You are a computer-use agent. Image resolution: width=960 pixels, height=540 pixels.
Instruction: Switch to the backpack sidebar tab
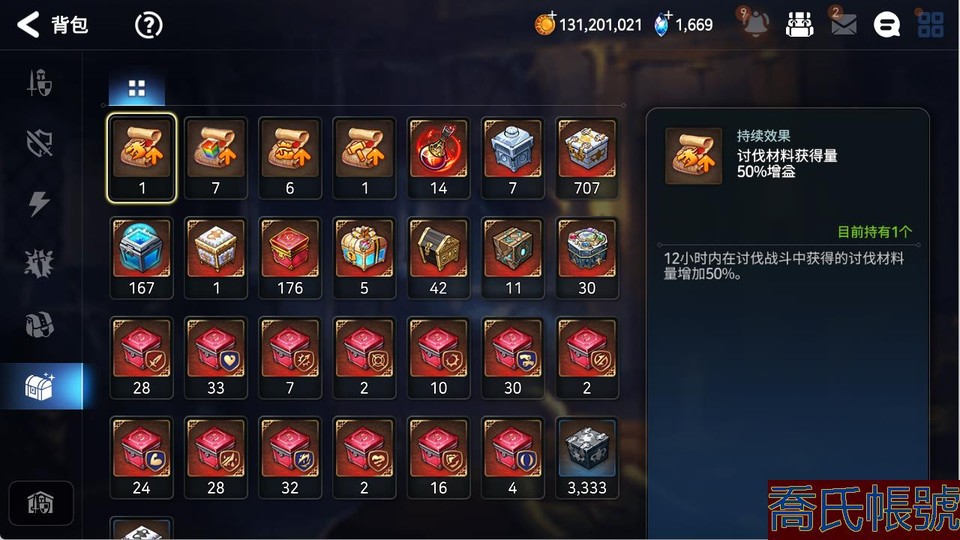(39, 325)
